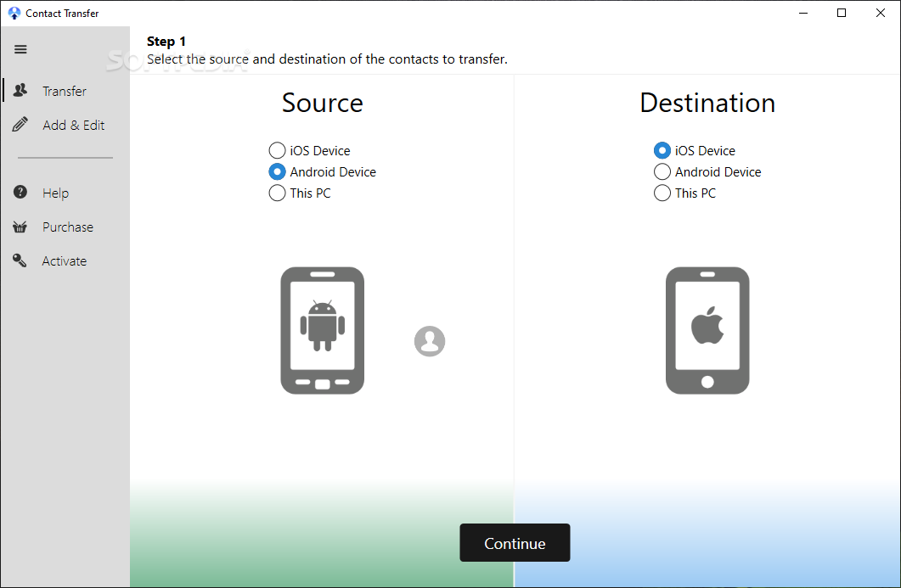Click the Help question mark icon
This screenshot has width=901, height=588.
20,193
